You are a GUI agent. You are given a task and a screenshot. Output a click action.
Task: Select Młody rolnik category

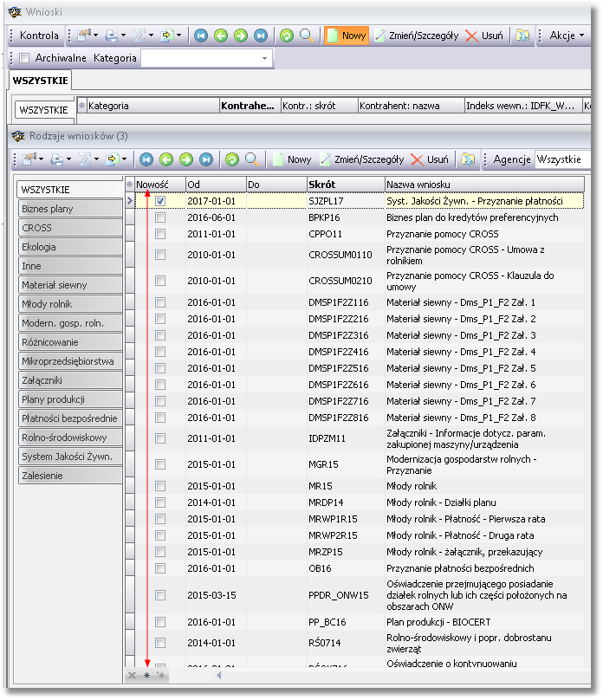(x=70, y=304)
